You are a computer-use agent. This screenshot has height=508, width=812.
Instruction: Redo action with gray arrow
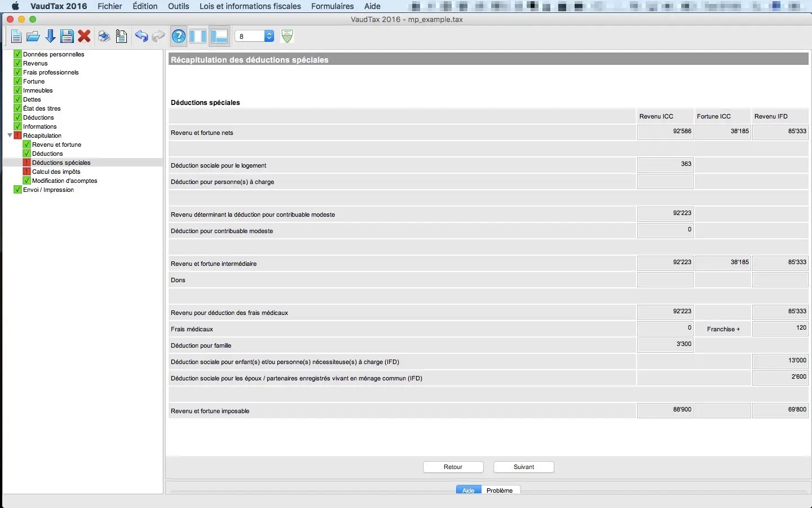click(158, 37)
